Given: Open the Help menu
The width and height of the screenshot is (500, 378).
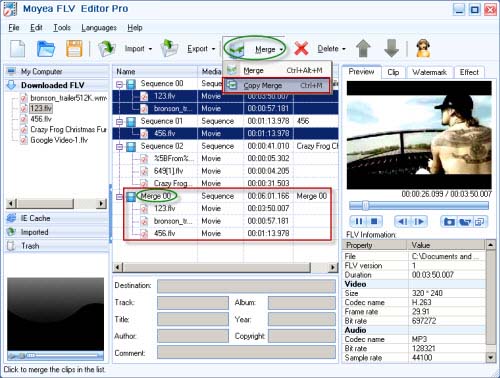Looking at the screenshot, I should 135,28.
